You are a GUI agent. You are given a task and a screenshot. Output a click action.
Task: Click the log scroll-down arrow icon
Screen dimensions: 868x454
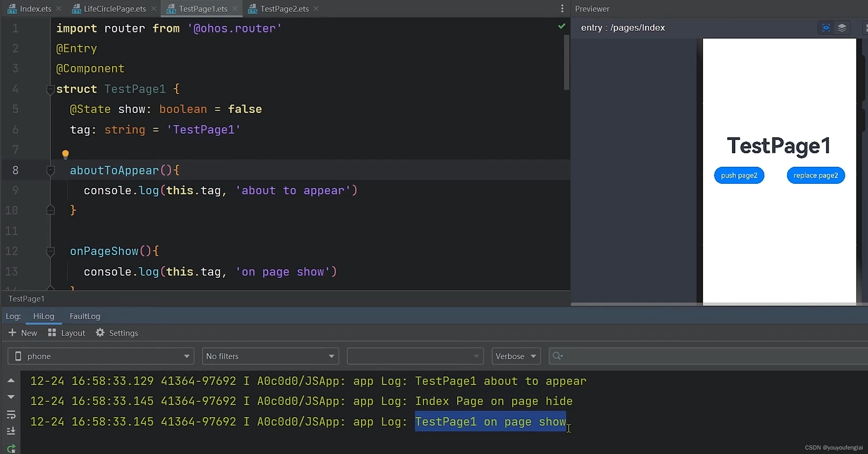pos(11,397)
